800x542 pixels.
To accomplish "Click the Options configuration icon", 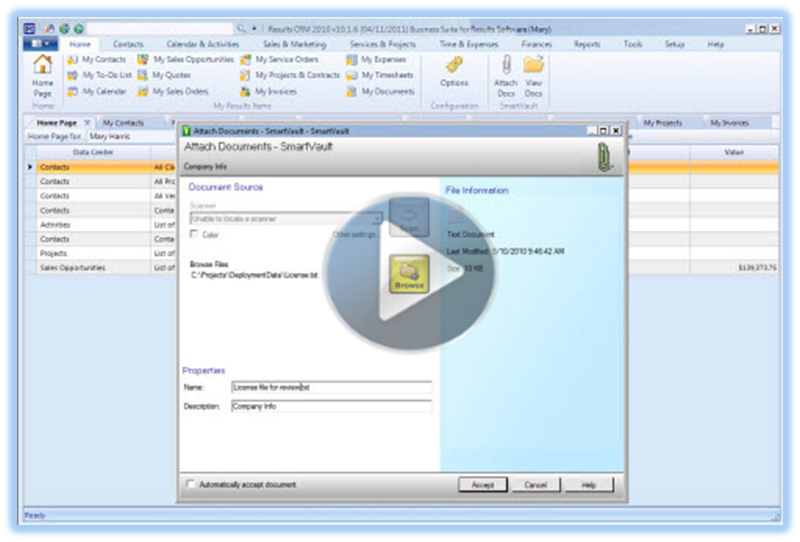I will [454, 71].
